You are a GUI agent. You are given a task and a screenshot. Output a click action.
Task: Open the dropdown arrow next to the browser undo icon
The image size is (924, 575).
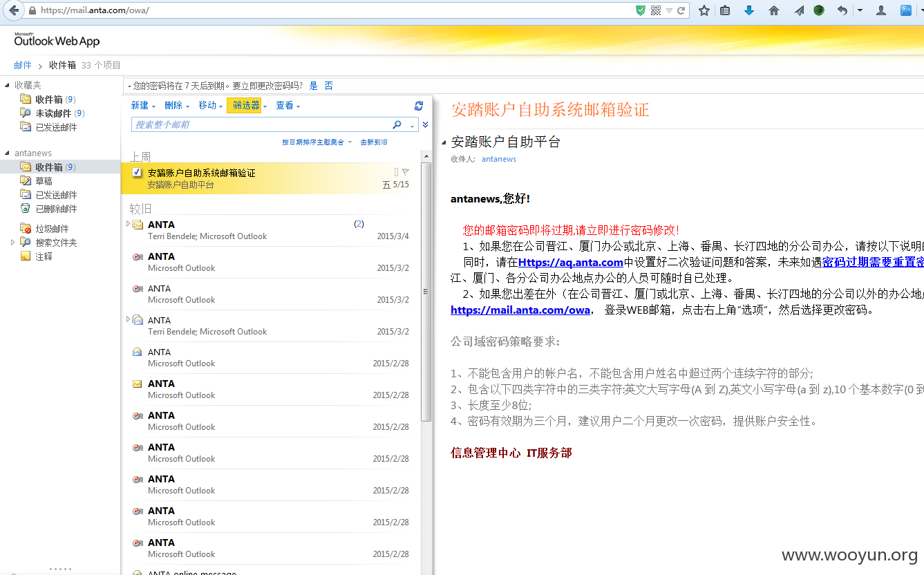(860, 10)
